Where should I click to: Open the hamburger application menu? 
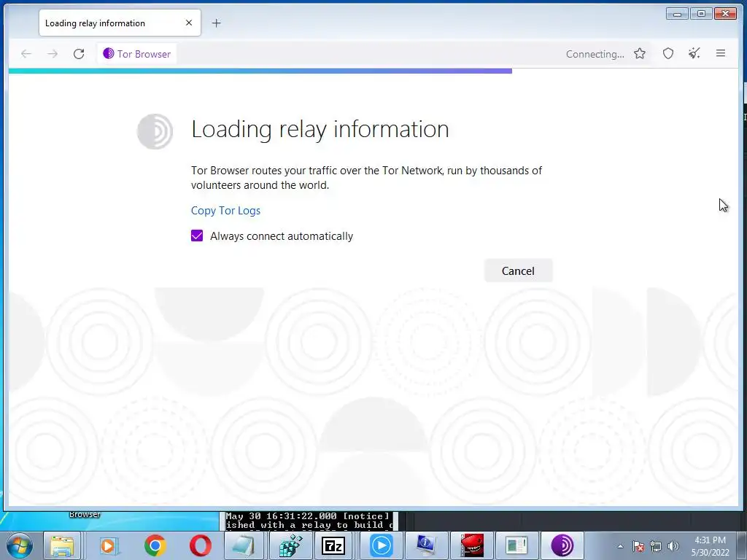(x=721, y=53)
